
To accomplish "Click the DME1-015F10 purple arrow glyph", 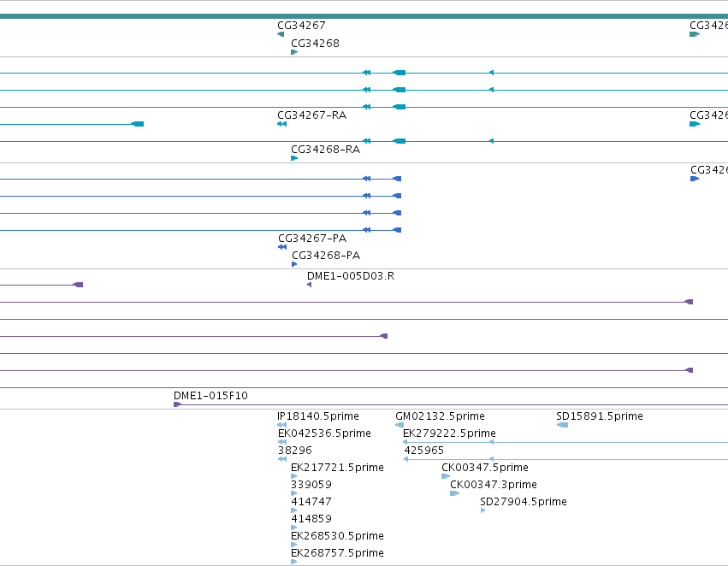I will [x=177, y=404].
